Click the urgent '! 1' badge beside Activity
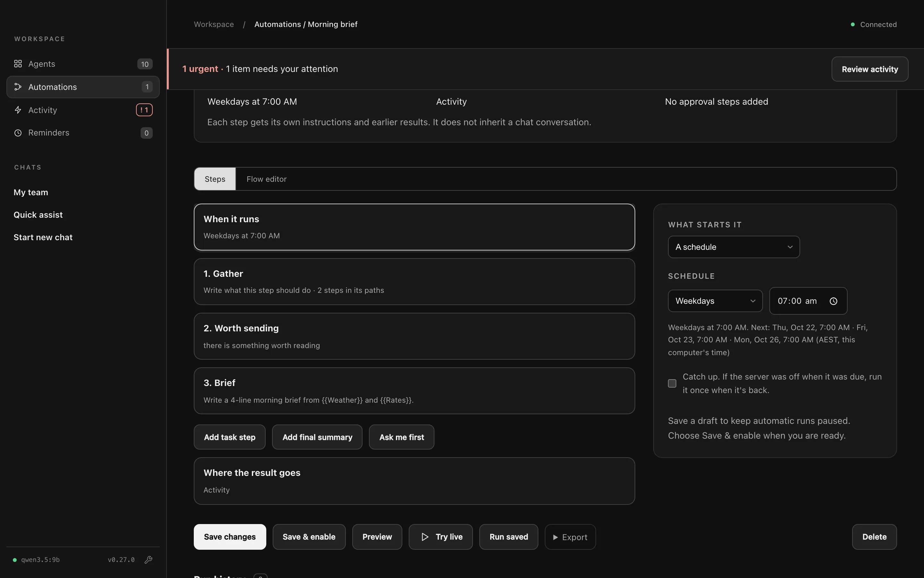 [144, 110]
